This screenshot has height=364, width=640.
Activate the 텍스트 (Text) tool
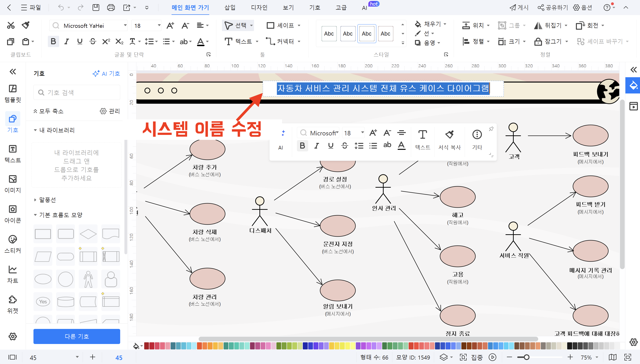click(240, 41)
